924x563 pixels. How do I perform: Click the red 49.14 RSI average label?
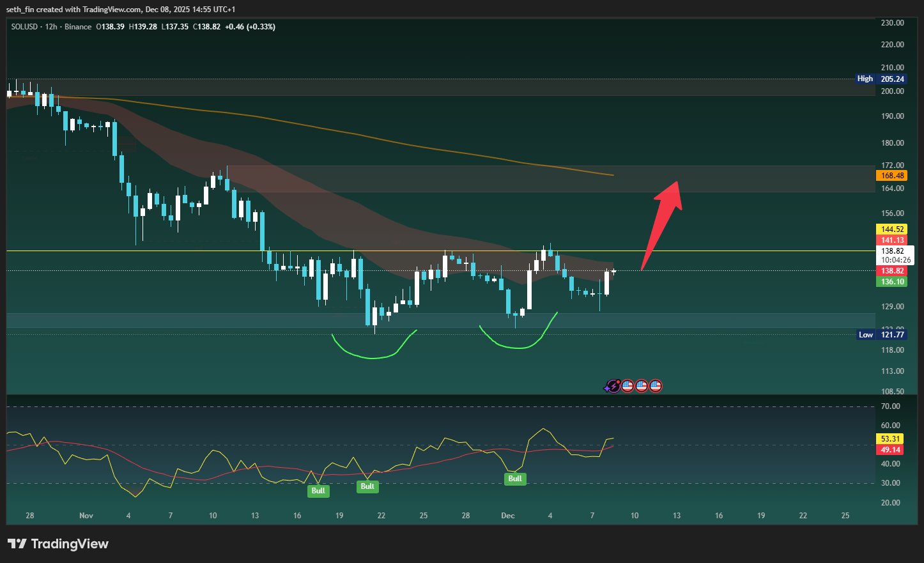point(891,450)
